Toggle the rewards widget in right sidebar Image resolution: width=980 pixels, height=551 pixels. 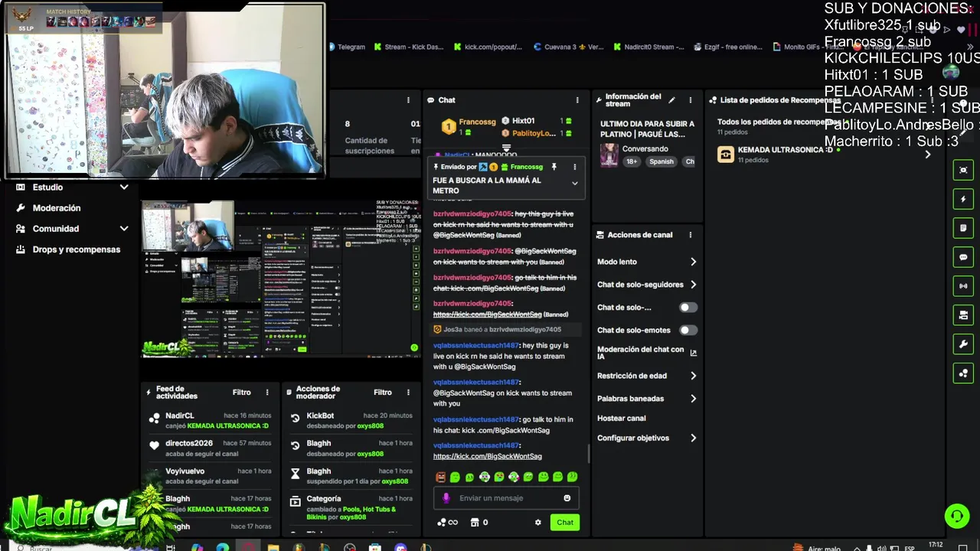pos(963,373)
